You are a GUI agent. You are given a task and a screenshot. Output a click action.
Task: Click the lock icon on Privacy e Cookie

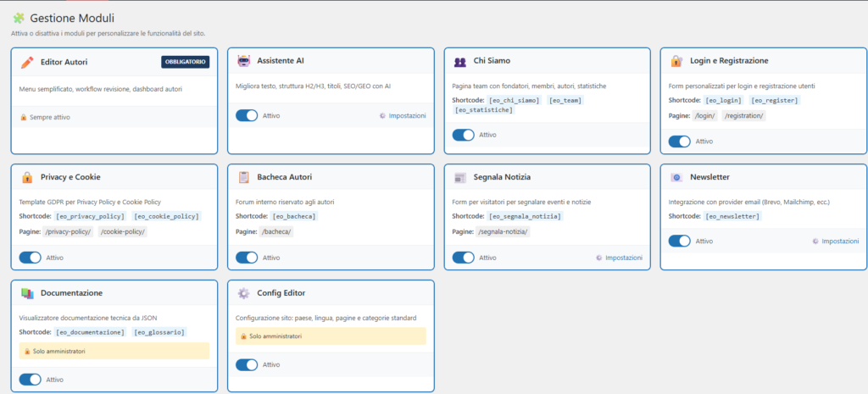coord(27,178)
